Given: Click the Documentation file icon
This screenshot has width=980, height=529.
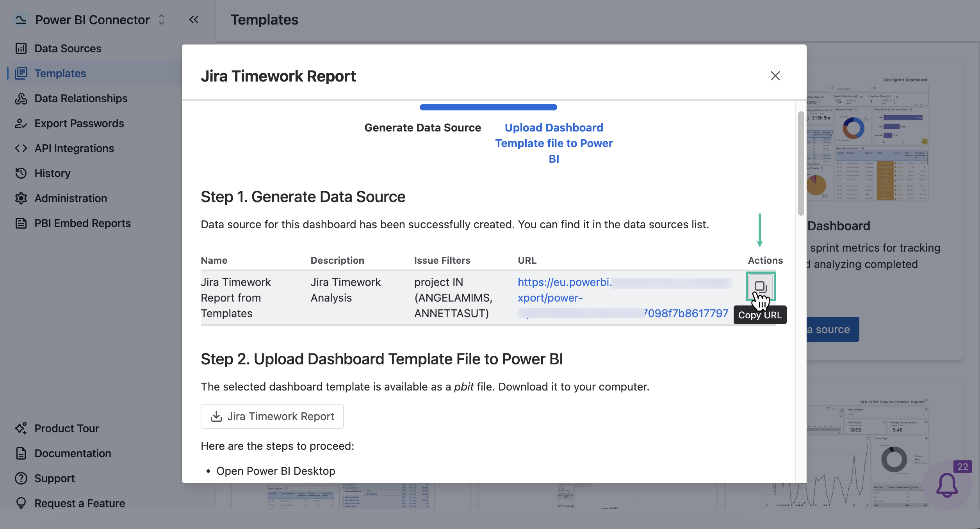Looking at the screenshot, I should coord(21,453).
